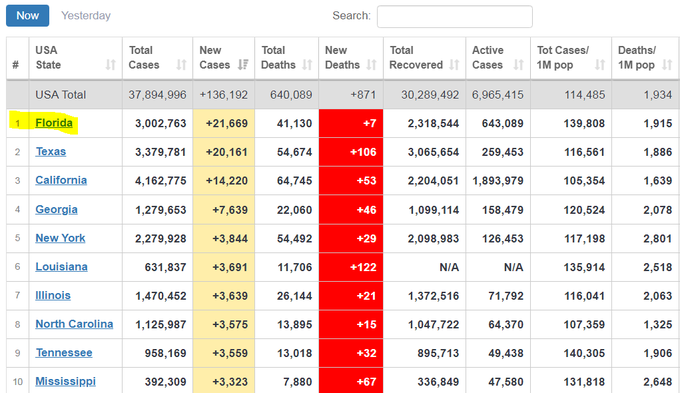Image resolution: width=680 pixels, height=393 pixels.
Task: Select North Carolina total deaths 13,895
Action: (294, 324)
